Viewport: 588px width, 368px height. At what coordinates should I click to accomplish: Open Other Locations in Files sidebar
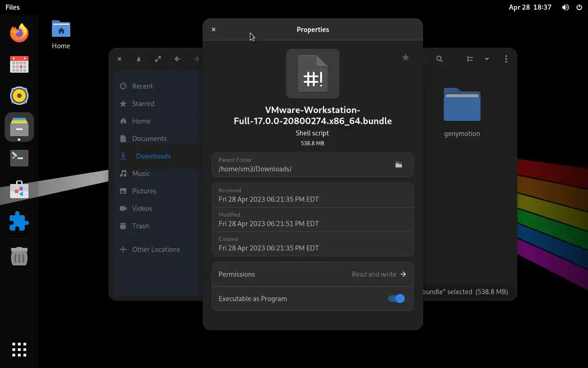(x=156, y=249)
